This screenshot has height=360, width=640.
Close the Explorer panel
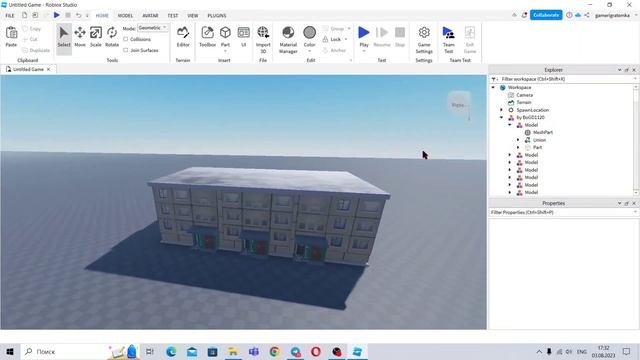tap(634, 70)
